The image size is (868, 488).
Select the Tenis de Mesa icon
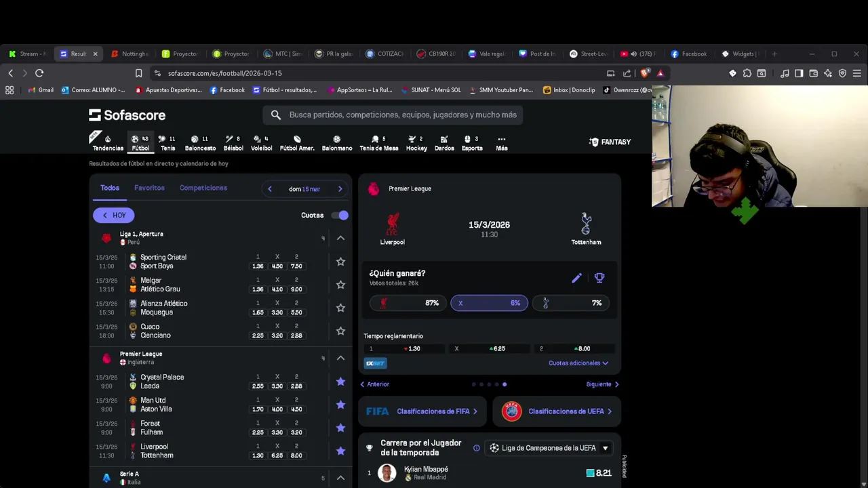[x=379, y=143]
